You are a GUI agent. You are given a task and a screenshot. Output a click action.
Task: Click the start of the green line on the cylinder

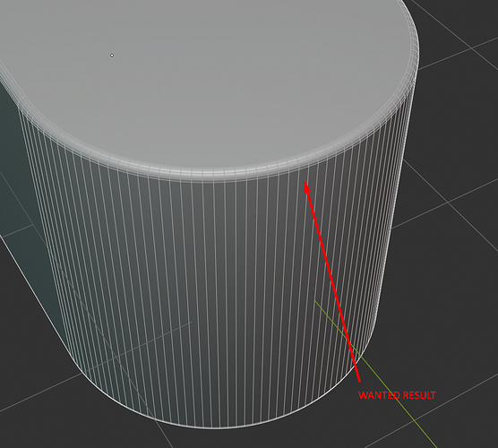tap(315, 302)
